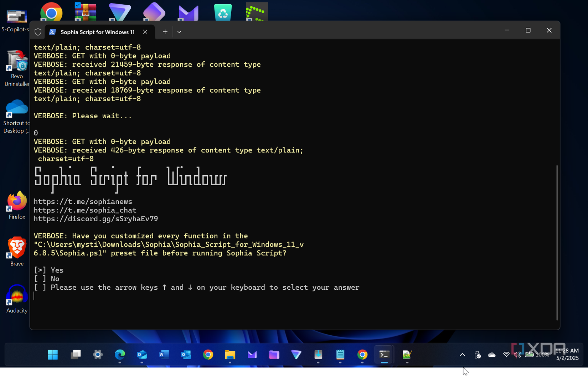Screen dimensions: 588x382
Task: Expand hidden icons in the system tray
Action: [462, 355]
